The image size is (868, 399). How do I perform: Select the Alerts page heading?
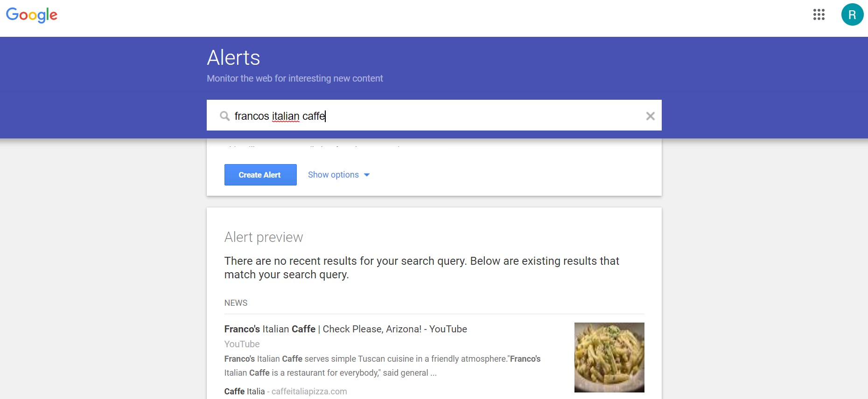pyautogui.click(x=233, y=58)
